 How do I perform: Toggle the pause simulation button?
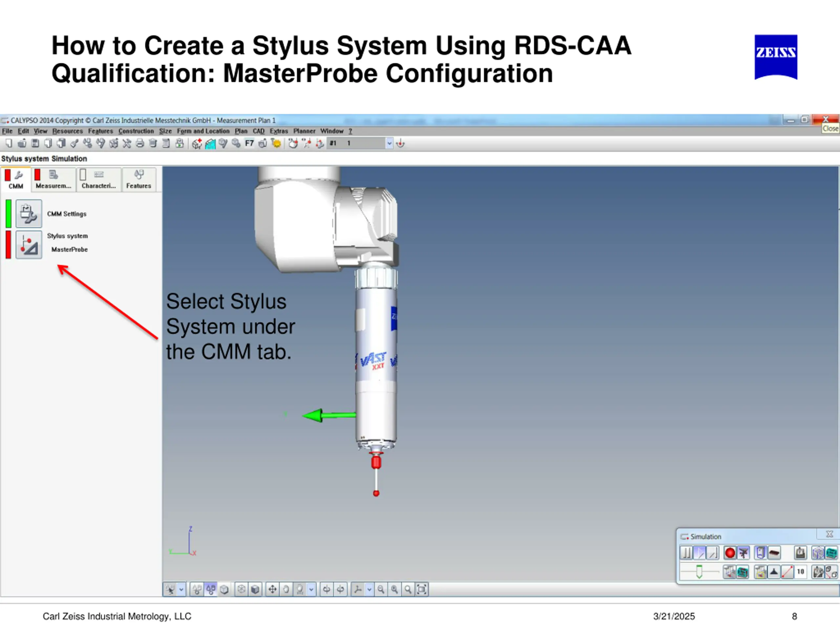pos(686,553)
